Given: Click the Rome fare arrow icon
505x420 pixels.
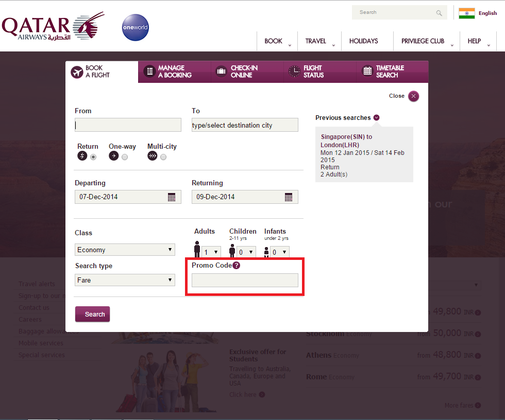Looking at the screenshot, I should tap(478, 377).
